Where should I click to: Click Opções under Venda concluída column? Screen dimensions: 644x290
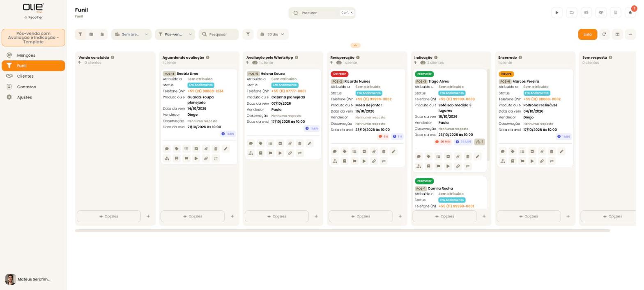[109, 216]
